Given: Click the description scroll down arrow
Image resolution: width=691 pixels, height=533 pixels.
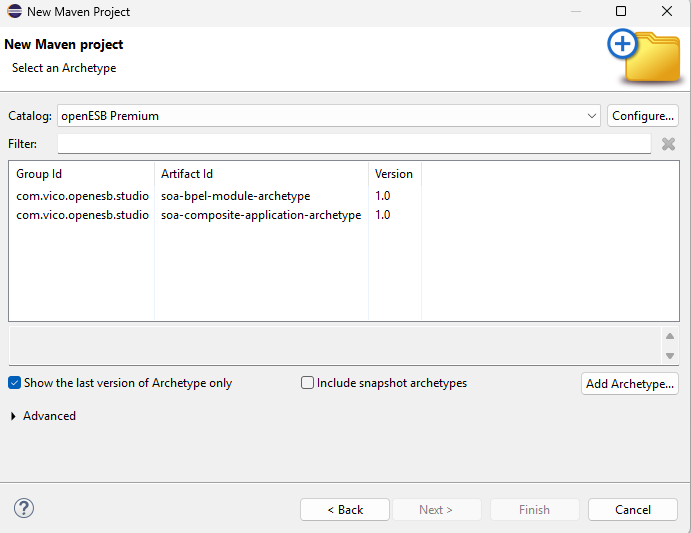Looking at the screenshot, I should pyautogui.click(x=670, y=355).
